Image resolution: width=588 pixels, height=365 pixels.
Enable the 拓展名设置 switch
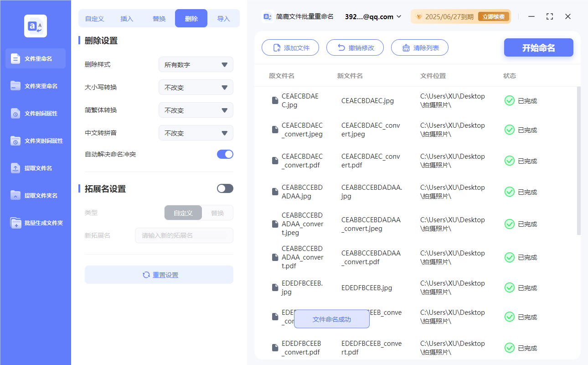pyautogui.click(x=225, y=188)
